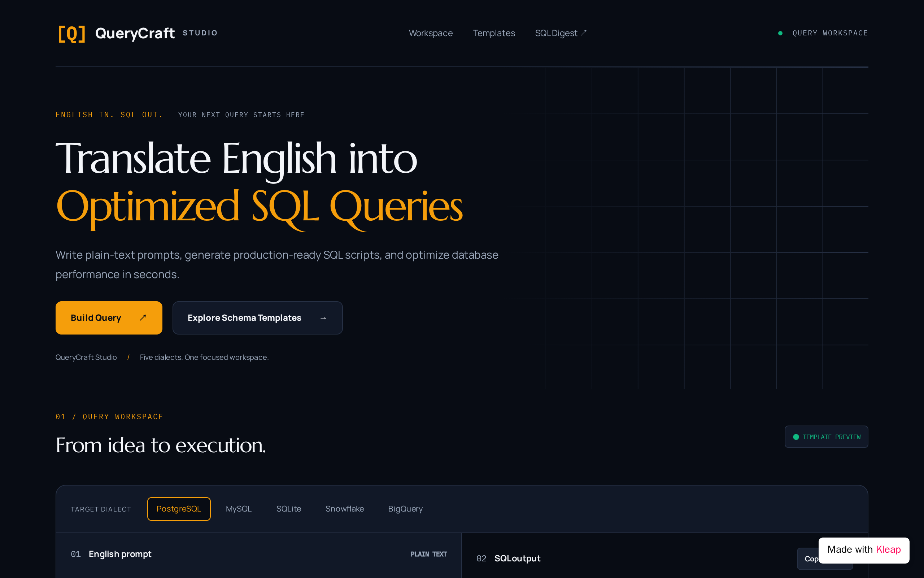The width and height of the screenshot is (924, 578).
Task: Switch target dialect to MySQL
Action: (x=239, y=509)
